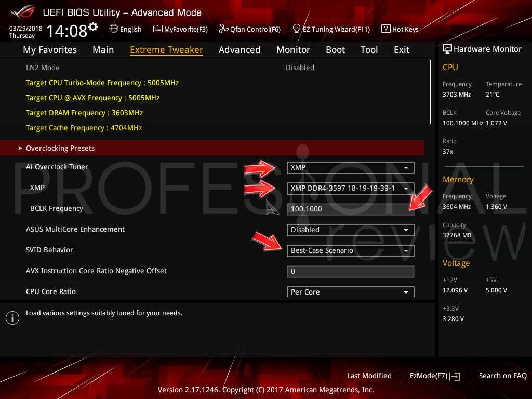
Task: Click the Capacity 32768 MB value
Action: [x=457, y=235]
